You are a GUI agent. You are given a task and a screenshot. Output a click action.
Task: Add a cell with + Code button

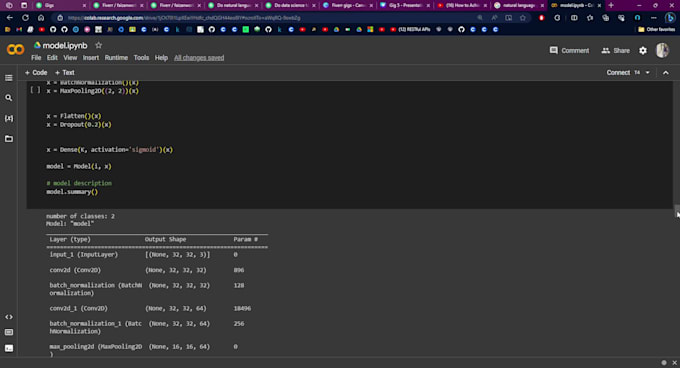[36, 72]
